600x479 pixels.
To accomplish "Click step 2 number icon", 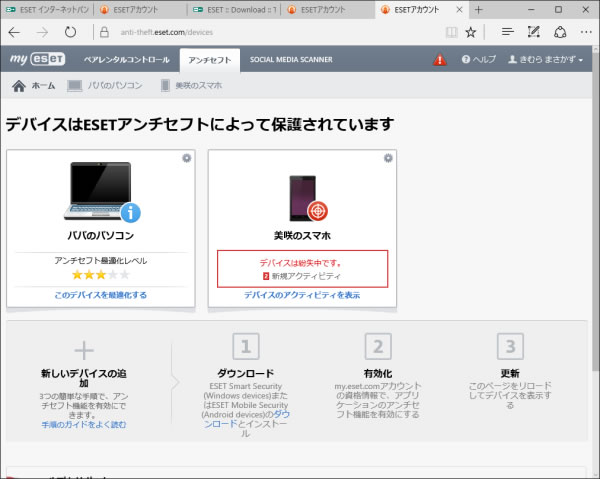I will tap(378, 346).
